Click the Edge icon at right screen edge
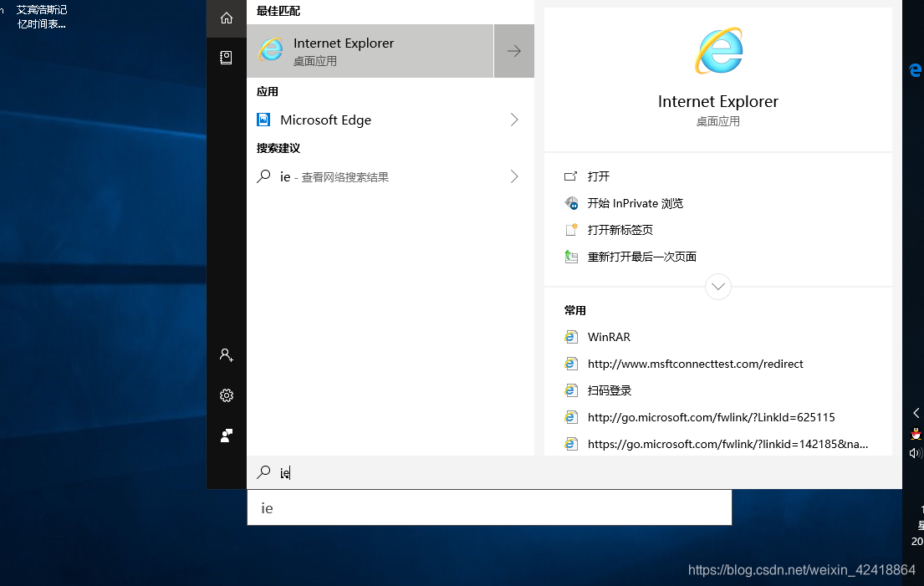 [x=915, y=70]
